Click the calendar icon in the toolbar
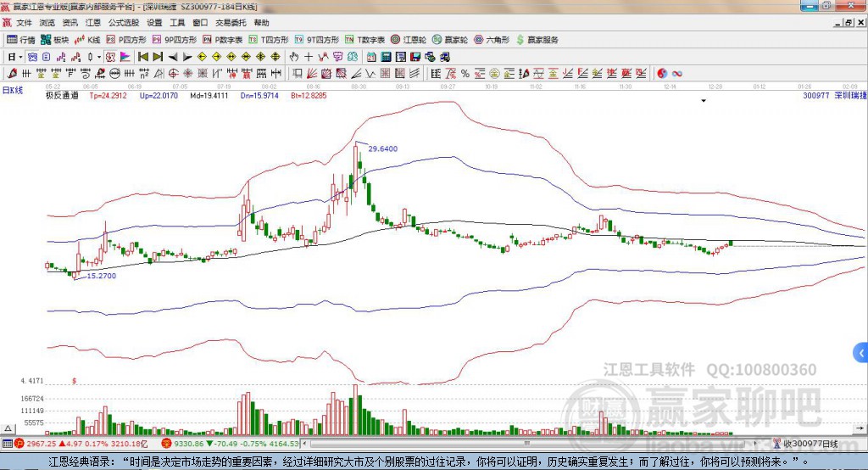 coord(371,57)
